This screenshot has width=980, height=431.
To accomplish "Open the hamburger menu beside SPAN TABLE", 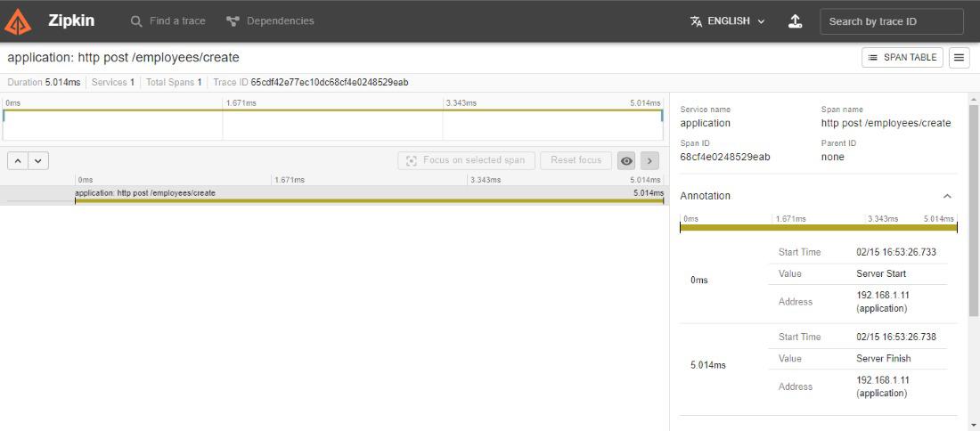I will 959,58.
